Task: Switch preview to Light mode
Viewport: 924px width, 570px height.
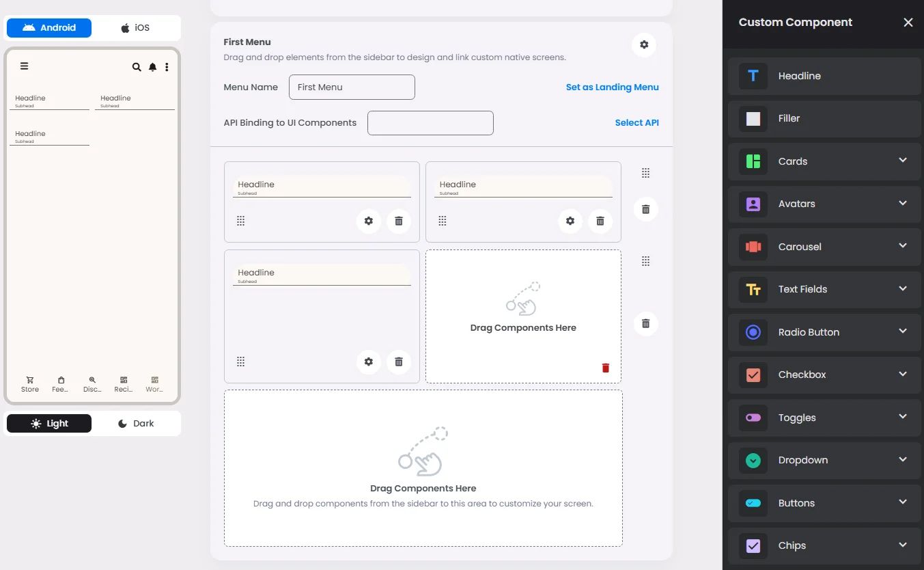Action: coord(49,424)
